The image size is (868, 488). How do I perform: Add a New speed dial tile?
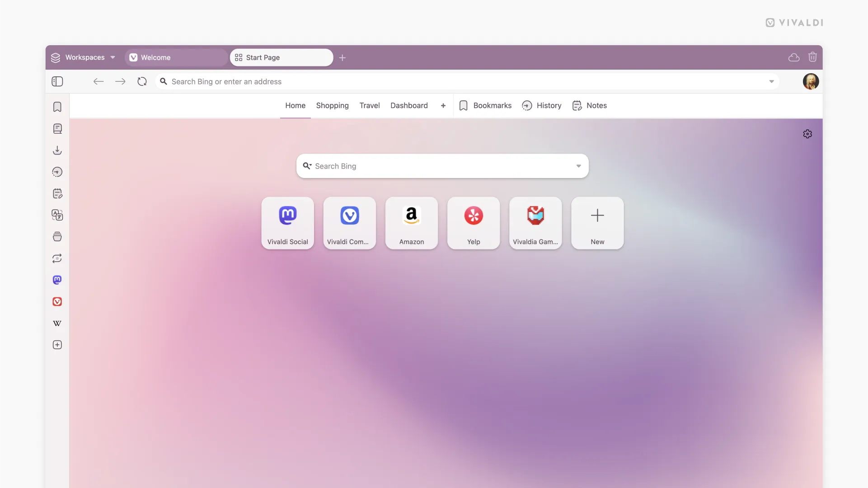(597, 223)
